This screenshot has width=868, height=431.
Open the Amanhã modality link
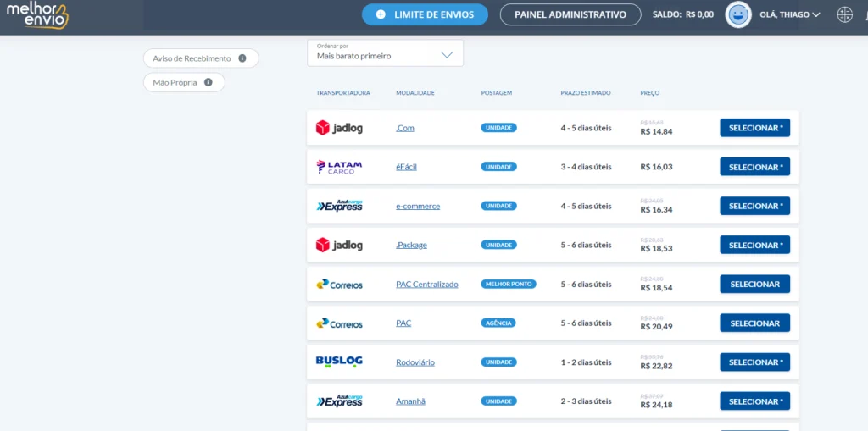coord(411,401)
